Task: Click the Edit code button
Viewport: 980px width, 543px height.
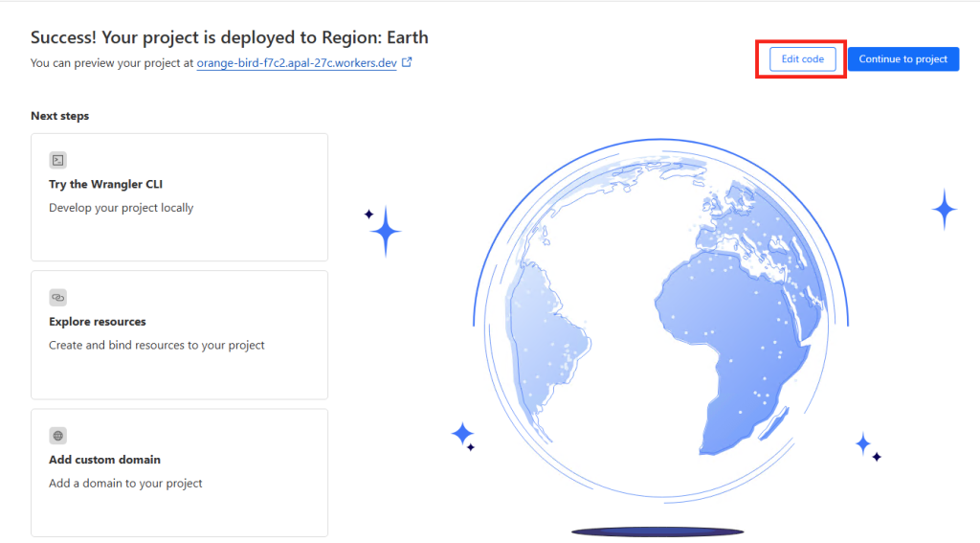Action: [803, 59]
